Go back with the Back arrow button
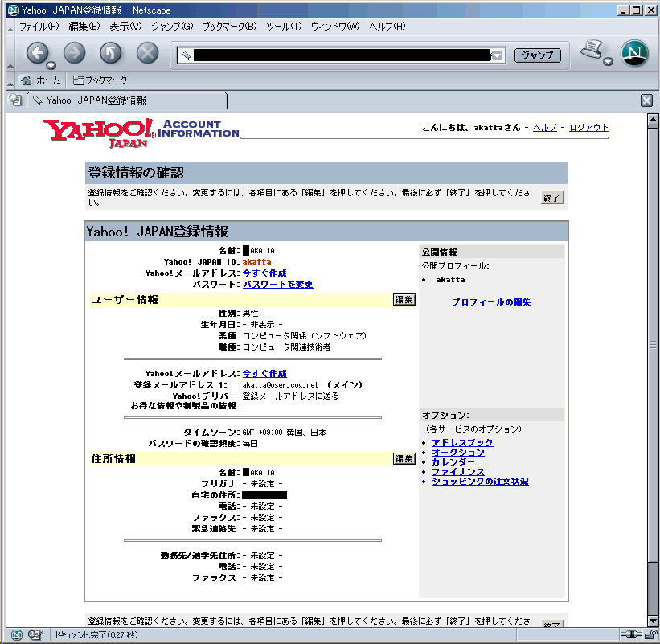Image resolution: width=660 pixels, height=644 pixels. (x=38, y=53)
